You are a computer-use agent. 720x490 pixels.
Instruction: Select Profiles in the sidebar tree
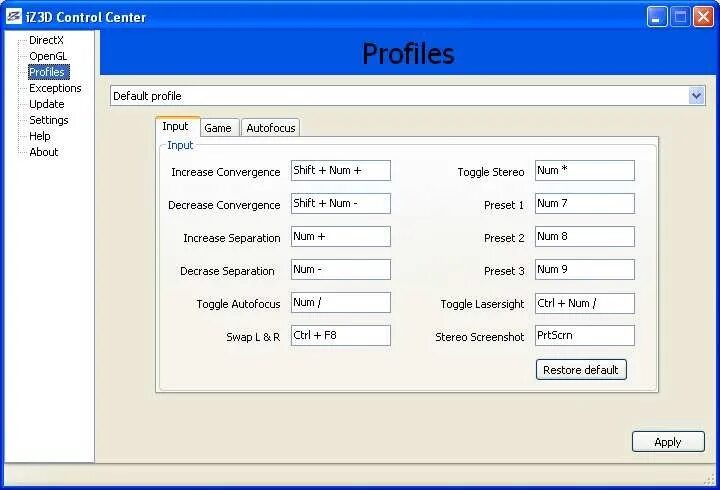(48, 72)
